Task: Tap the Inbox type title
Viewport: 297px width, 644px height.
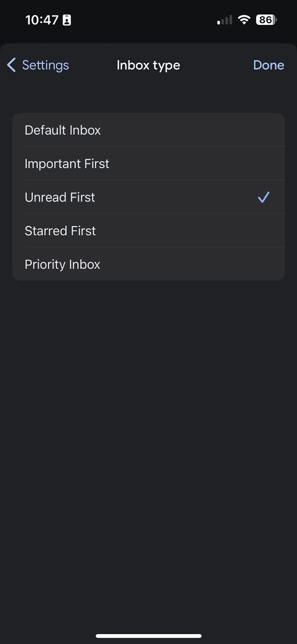Action: tap(148, 65)
